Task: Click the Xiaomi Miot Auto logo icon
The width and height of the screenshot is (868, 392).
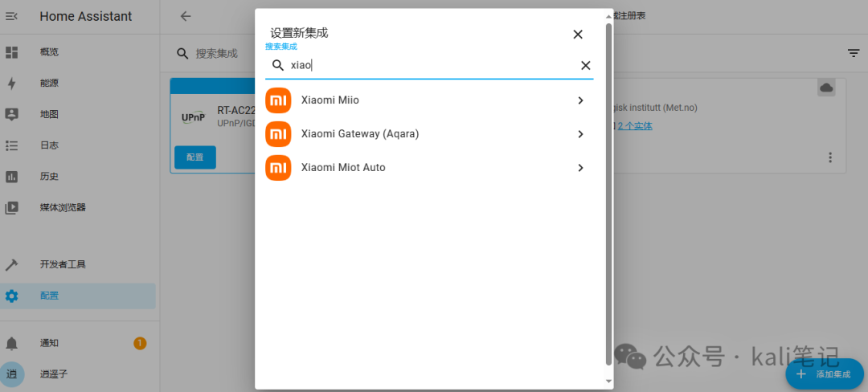Action: tap(278, 168)
